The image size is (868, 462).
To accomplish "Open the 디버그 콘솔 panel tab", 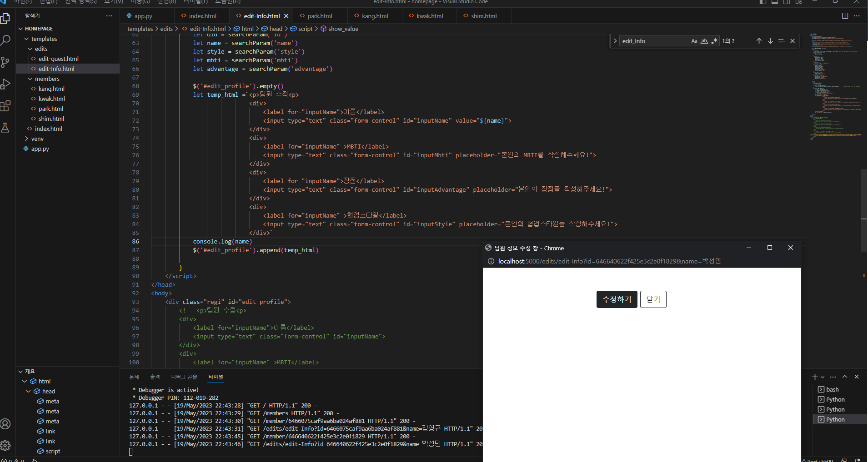I will pyautogui.click(x=184, y=377).
